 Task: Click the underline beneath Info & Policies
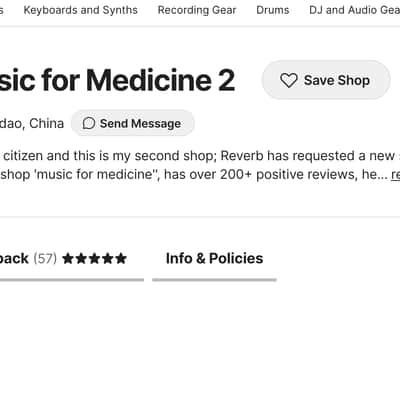pos(214,280)
